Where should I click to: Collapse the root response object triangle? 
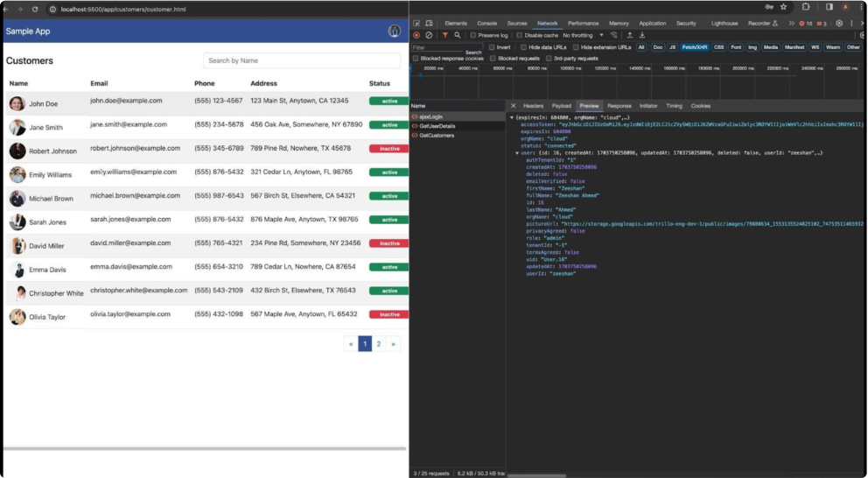click(x=512, y=118)
